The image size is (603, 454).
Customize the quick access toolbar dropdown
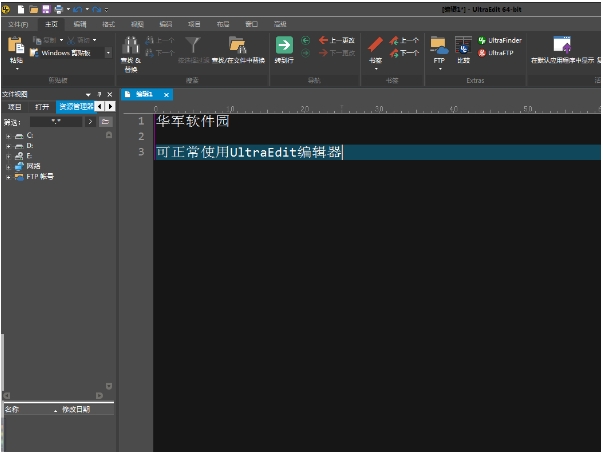click(106, 9)
